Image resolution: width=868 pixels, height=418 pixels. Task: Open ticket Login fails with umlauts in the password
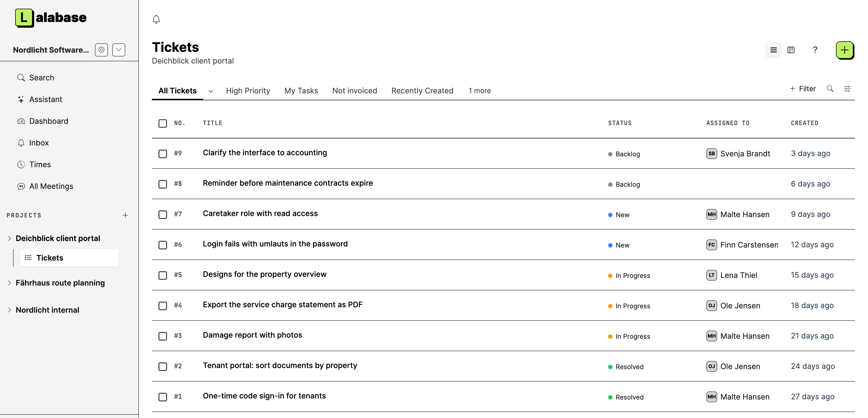tap(275, 244)
